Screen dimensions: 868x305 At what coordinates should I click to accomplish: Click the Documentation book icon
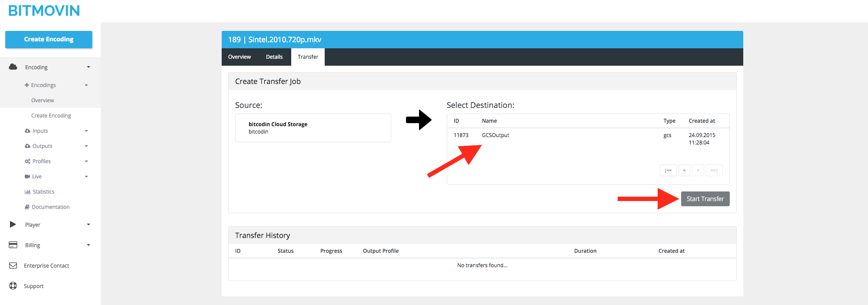[x=27, y=207]
